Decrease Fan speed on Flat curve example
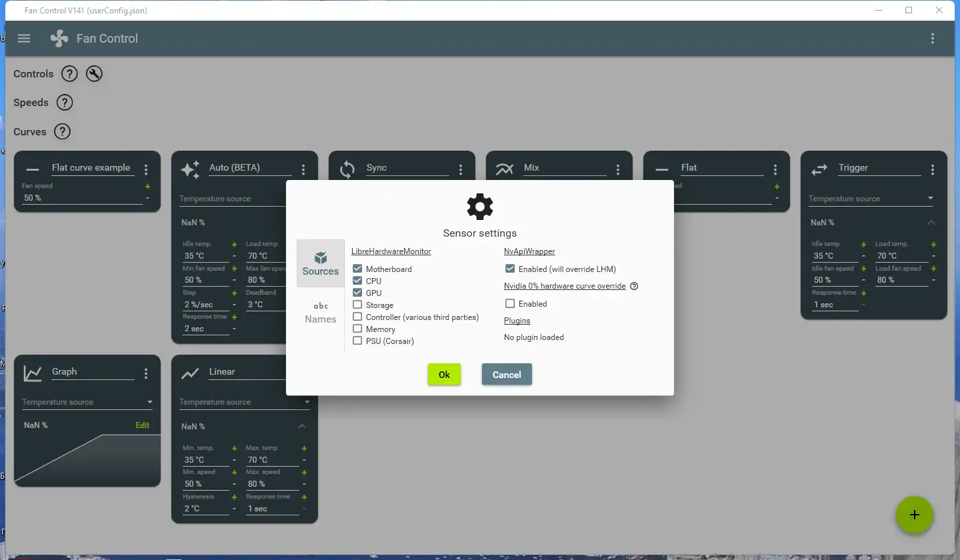The image size is (960, 560). pos(147,198)
